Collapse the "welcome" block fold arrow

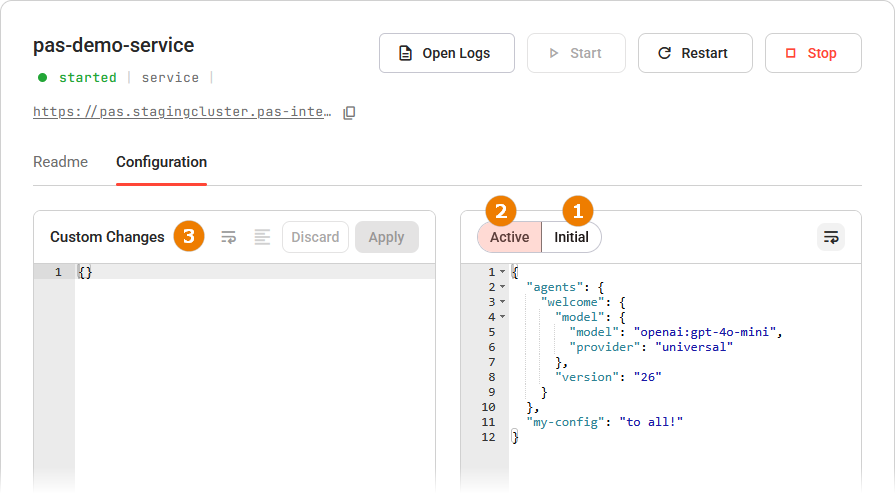[x=502, y=302]
